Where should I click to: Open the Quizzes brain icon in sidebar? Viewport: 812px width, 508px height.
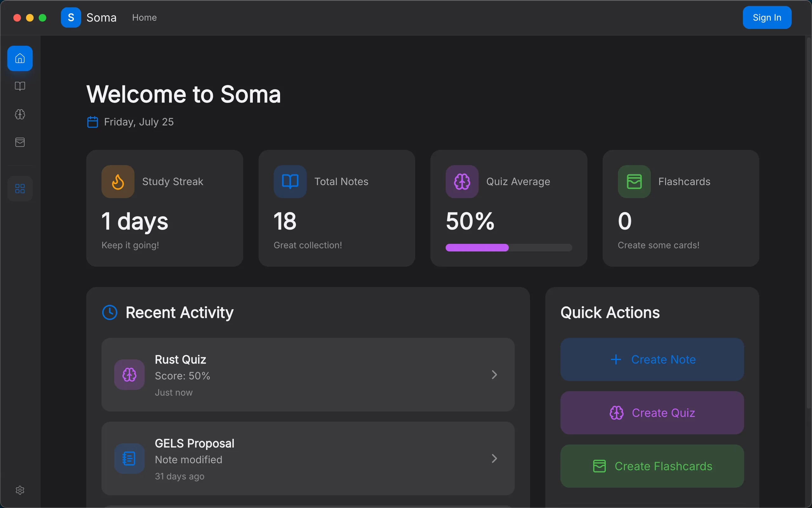tap(20, 114)
